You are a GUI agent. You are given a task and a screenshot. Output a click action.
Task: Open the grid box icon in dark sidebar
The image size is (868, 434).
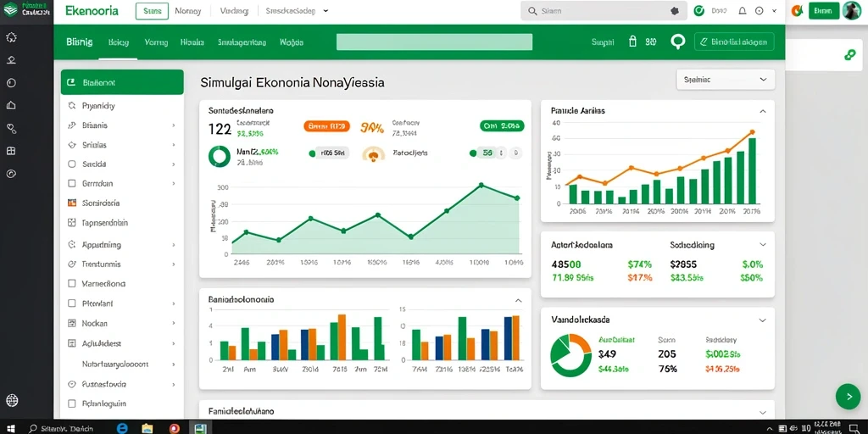(11, 151)
